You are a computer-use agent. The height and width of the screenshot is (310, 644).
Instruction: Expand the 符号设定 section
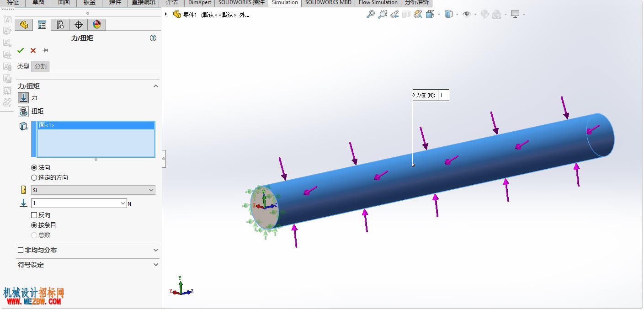click(x=156, y=265)
